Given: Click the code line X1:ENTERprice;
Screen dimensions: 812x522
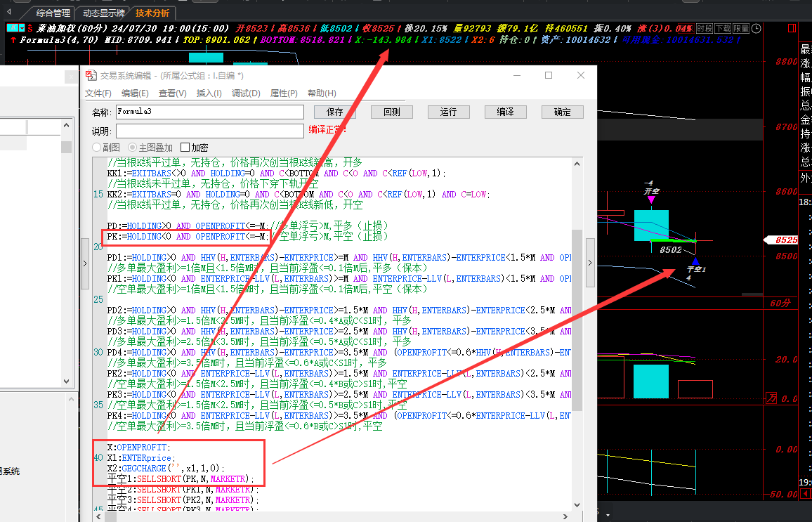Looking at the screenshot, I should click(x=141, y=458).
